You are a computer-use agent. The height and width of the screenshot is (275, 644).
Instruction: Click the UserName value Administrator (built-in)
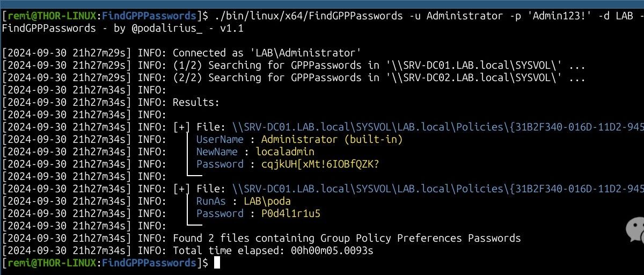point(332,140)
